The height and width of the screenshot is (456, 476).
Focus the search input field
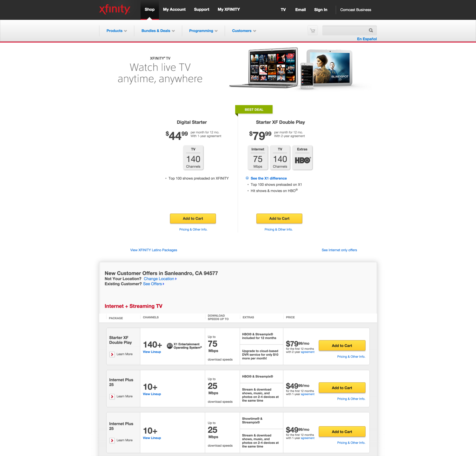point(345,30)
